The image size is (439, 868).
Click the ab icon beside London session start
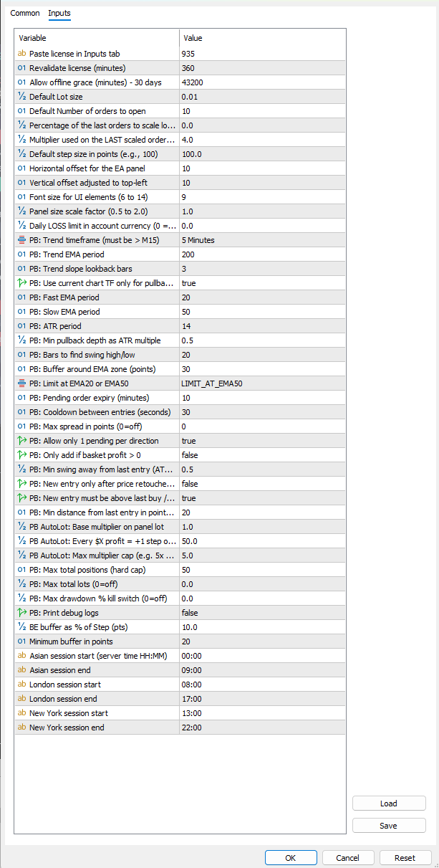coord(21,685)
